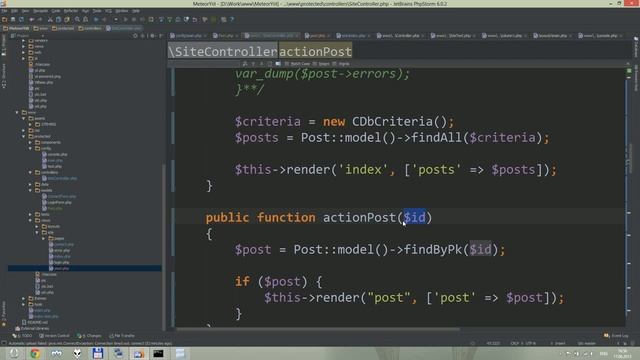
Task: Click the Structure side tool tab
Action: 4,76
